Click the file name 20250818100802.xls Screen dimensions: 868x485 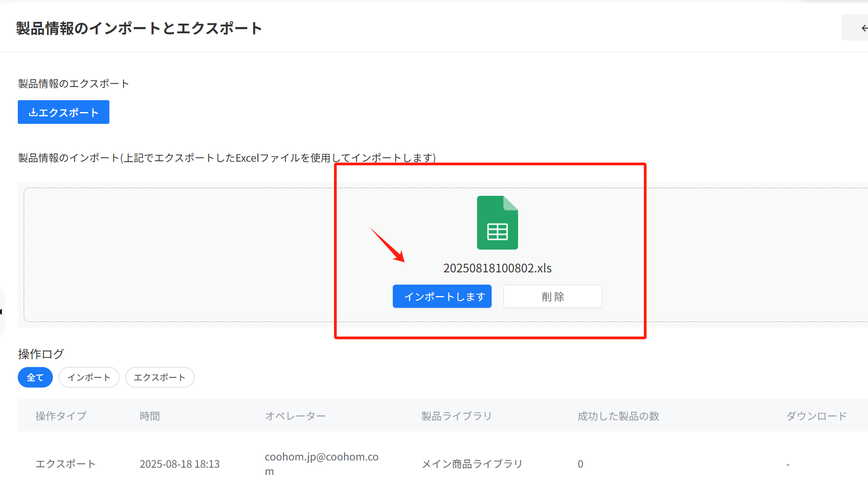(x=497, y=268)
